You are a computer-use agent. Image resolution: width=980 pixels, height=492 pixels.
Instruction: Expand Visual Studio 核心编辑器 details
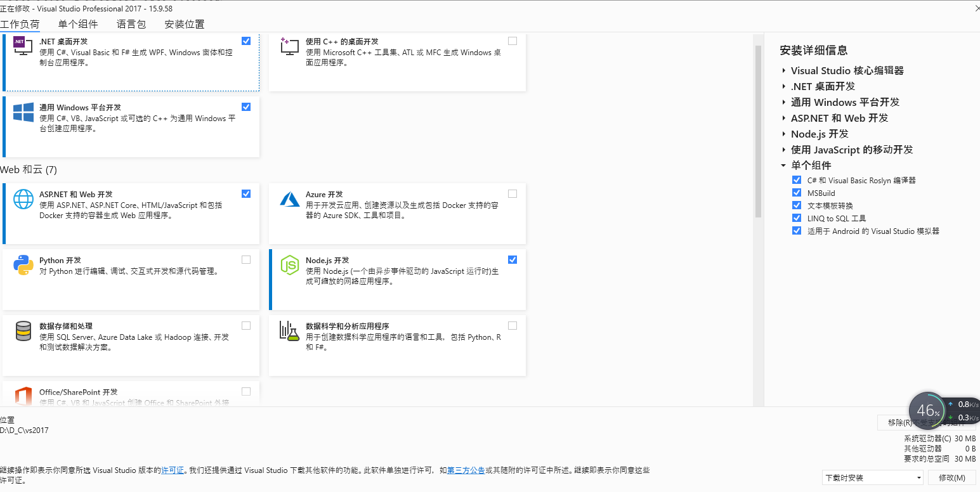point(784,70)
